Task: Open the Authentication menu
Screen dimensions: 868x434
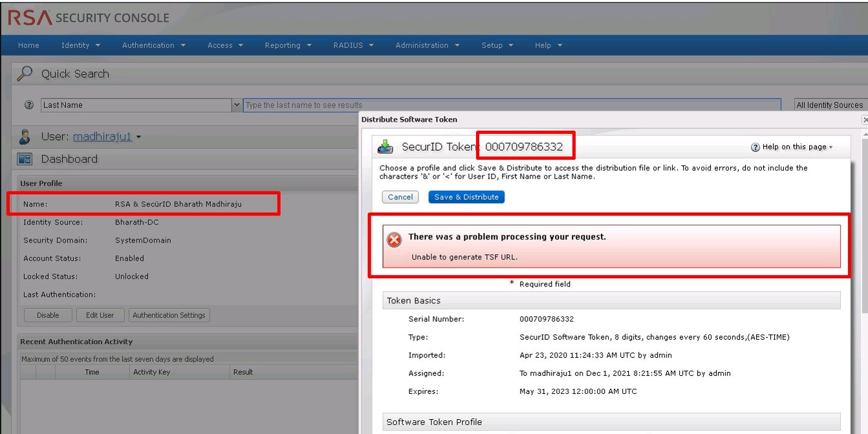Action: (154, 45)
